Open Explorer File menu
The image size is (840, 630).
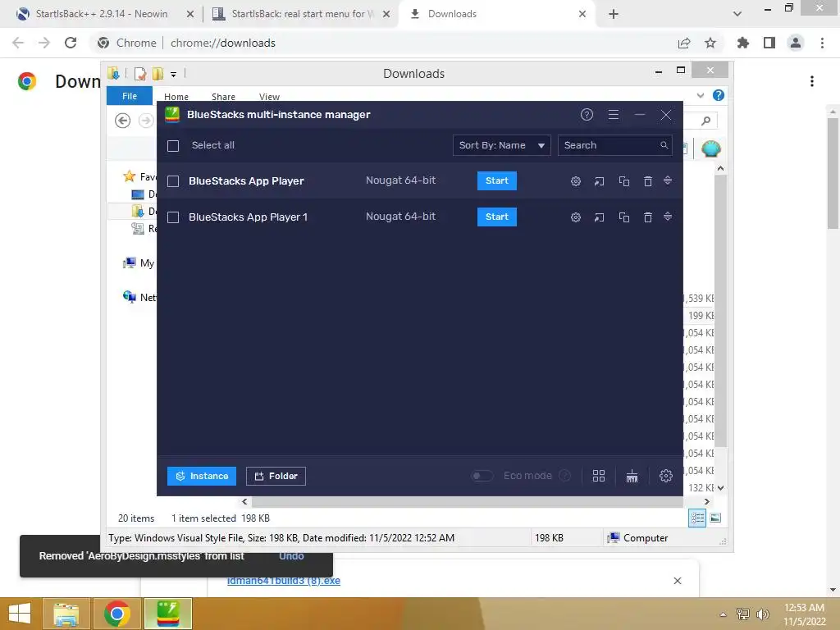tap(130, 96)
